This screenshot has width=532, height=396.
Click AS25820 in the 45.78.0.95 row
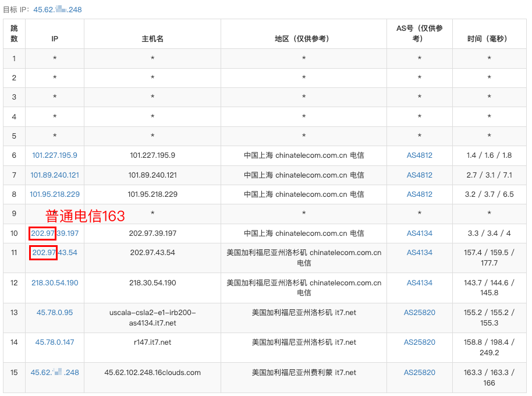point(419,313)
